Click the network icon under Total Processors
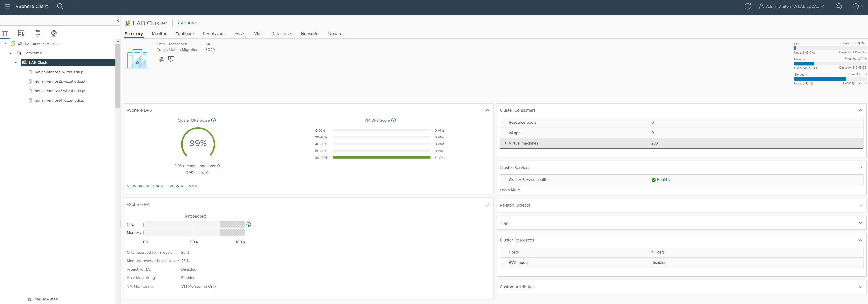The image size is (868, 304). (x=161, y=59)
